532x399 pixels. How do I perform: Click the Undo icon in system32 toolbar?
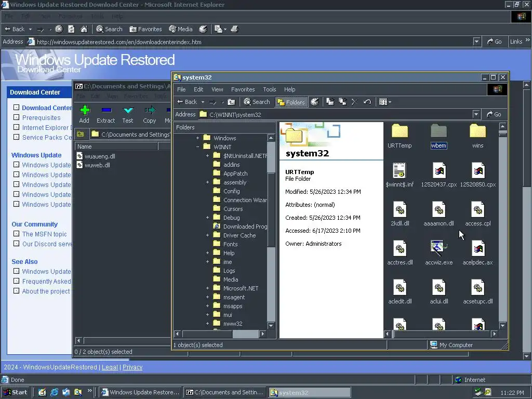pos(367,102)
